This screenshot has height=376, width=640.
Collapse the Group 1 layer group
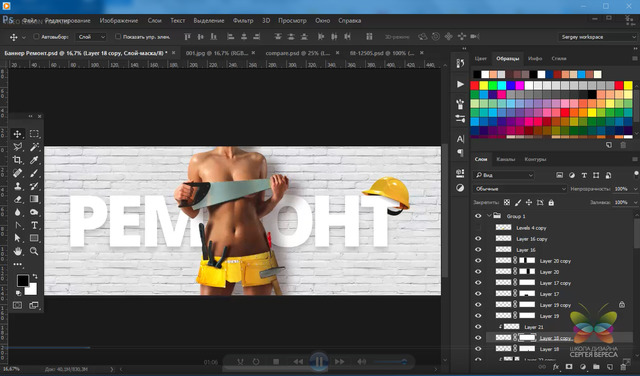pos(489,216)
